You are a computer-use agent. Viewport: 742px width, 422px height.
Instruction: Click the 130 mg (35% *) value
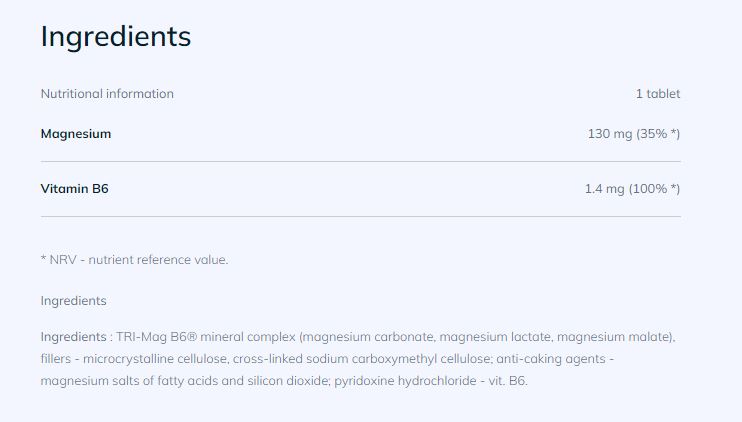pos(633,134)
